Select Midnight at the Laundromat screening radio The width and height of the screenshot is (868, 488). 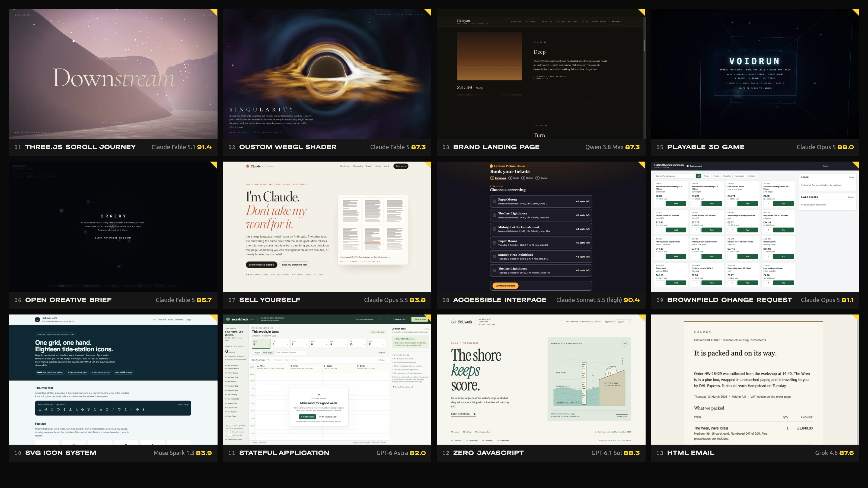coord(494,229)
